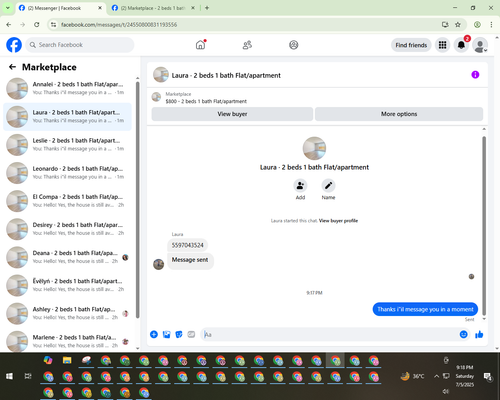Image resolution: width=500 pixels, height=400 pixels.
Task: Click the browser address bar URL
Action: [x=119, y=25]
